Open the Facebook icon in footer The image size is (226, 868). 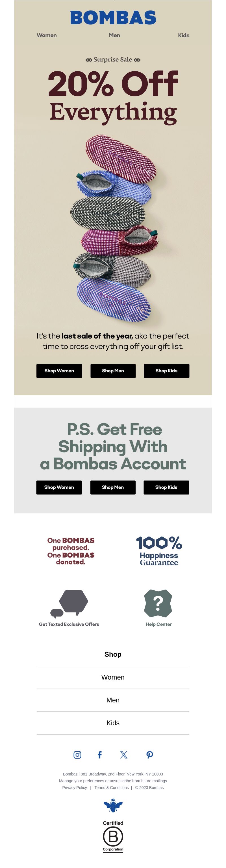pyautogui.click(x=99, y=754)
